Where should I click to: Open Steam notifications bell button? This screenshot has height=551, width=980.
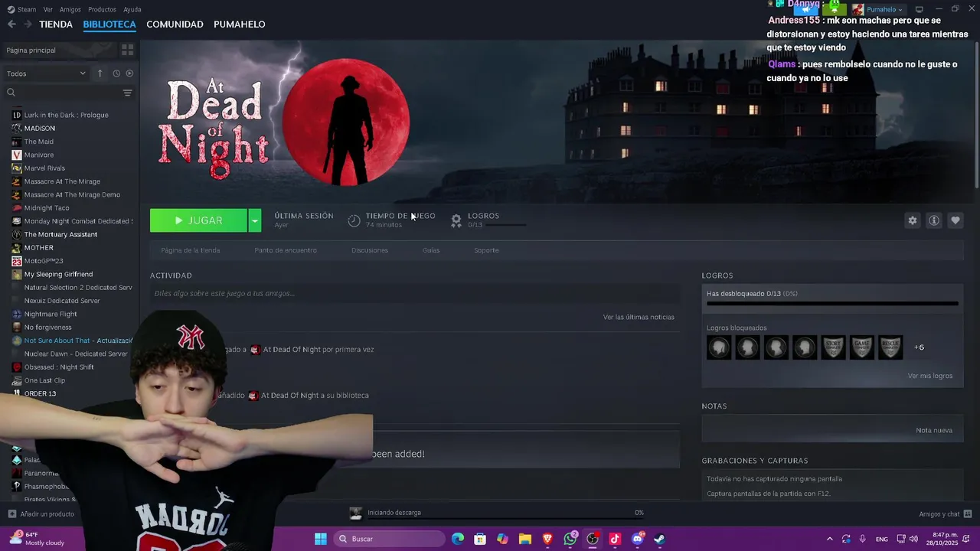(834, 9)
